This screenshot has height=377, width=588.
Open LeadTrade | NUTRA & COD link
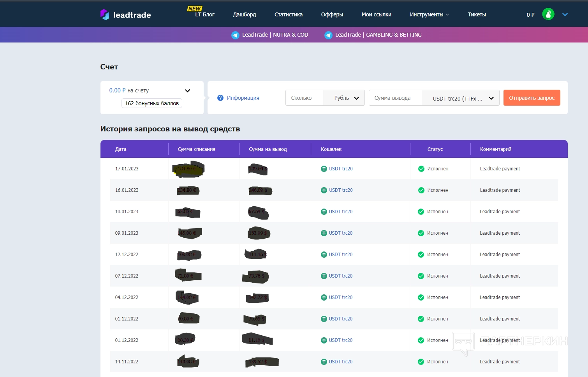point(275,35)
